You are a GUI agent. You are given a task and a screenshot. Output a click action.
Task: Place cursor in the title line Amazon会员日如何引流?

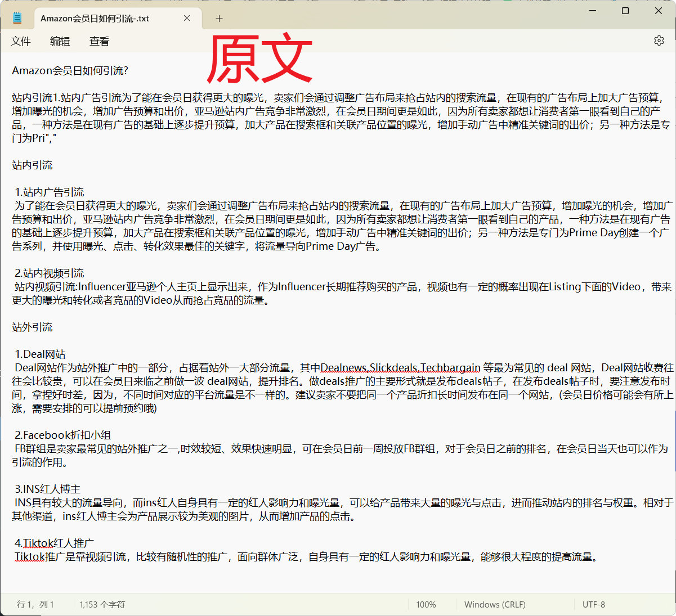[x=70, y=70]
